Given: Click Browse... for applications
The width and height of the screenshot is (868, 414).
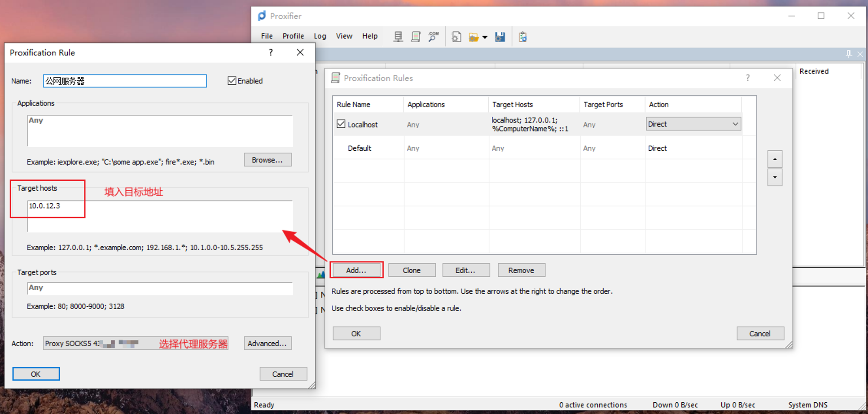Looking at the screenshot, I should point(267,160).
